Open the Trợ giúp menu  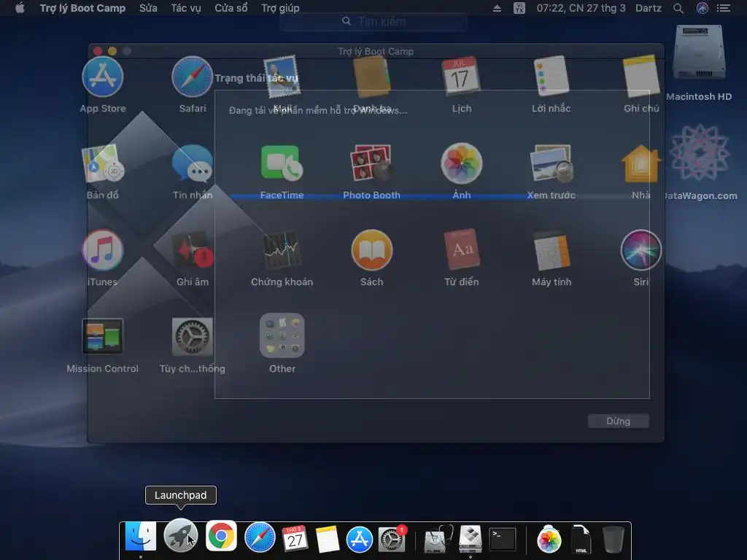[x=280, y=8]
